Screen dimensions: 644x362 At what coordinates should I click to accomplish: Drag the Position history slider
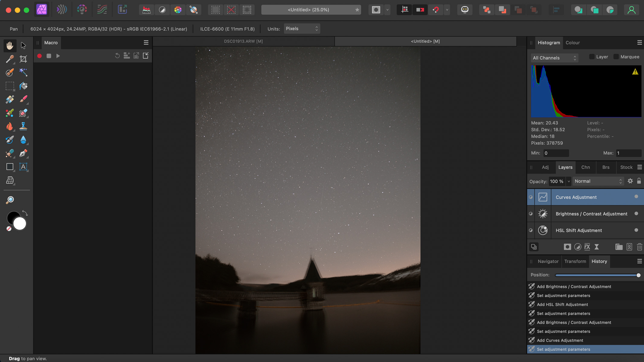[x=639, y=275]
